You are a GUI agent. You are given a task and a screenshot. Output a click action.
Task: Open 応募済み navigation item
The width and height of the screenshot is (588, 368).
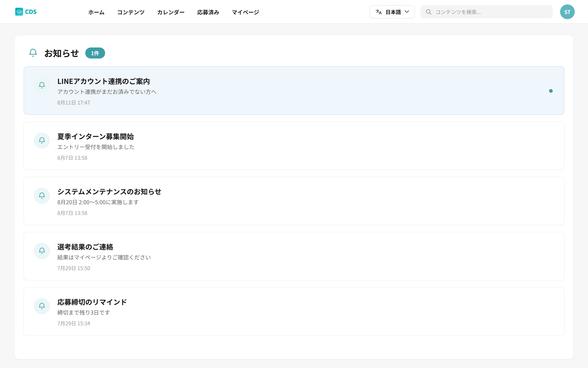208,12
